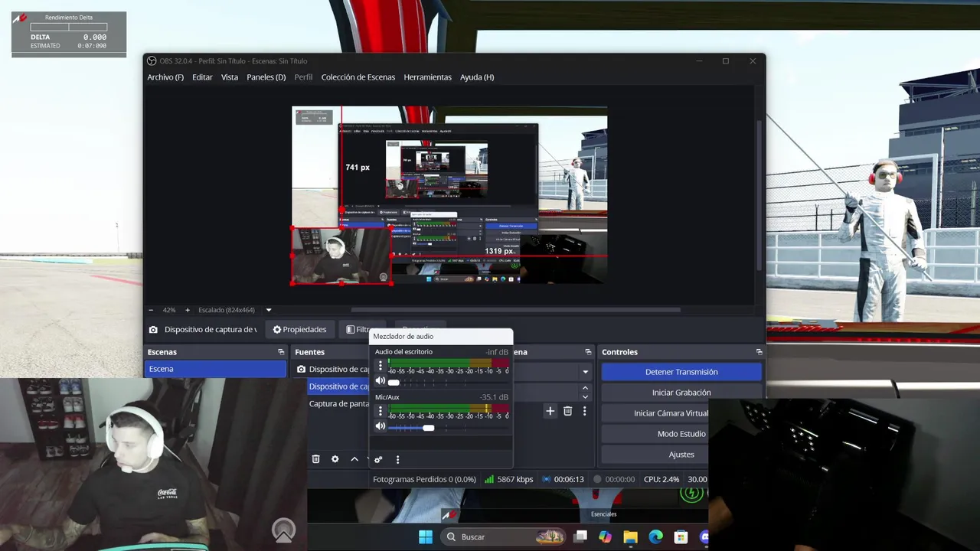Screen dimensions: 980x551
Task: Open the Escalado scaling dropdown arrow
Action: pyautogui.click(x=269, y=310)
